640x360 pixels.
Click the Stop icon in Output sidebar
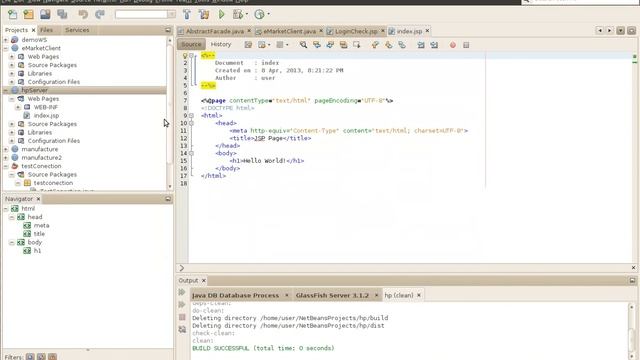point(182,317)
